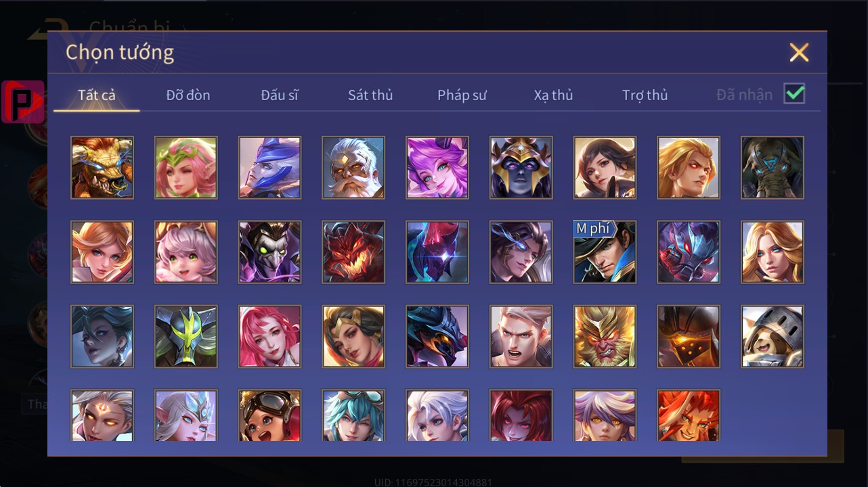Switch to the "Trợ thủ" tab
Viewport: 868px width, 487px height.
(x=645, y=95)
